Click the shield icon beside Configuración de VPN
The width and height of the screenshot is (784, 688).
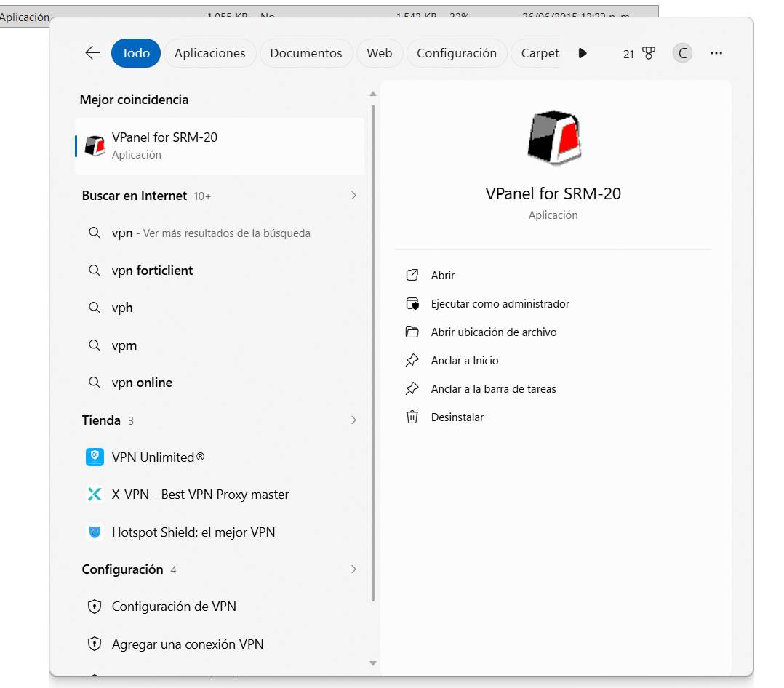point(95,607)
